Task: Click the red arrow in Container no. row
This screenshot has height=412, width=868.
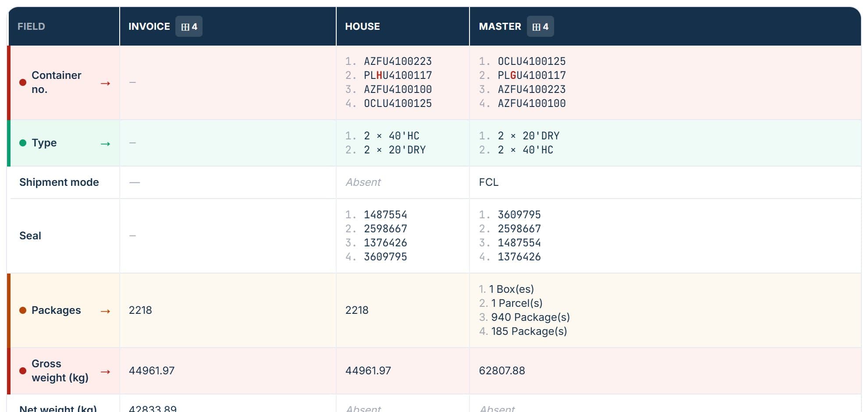Action: [x=105, y=83]
